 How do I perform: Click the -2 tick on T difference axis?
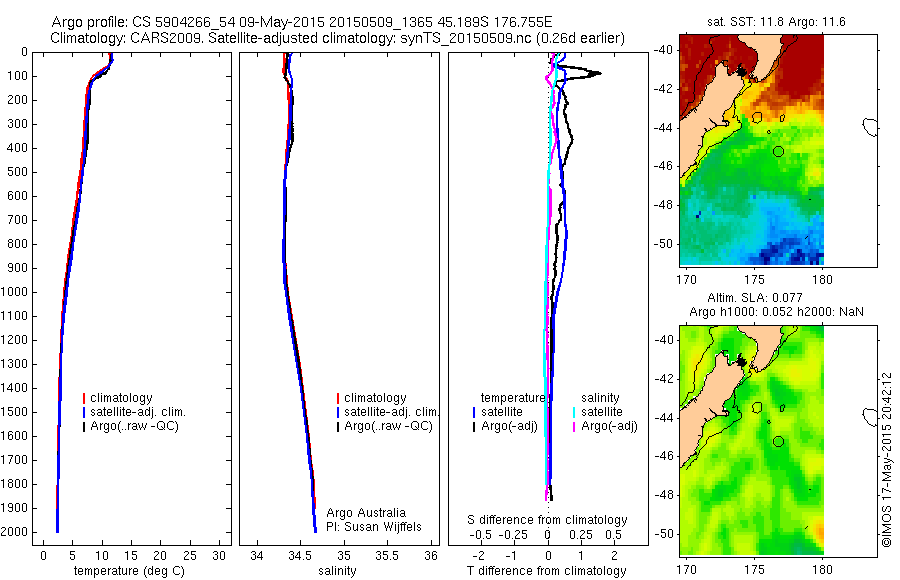[x=478, y=555]
